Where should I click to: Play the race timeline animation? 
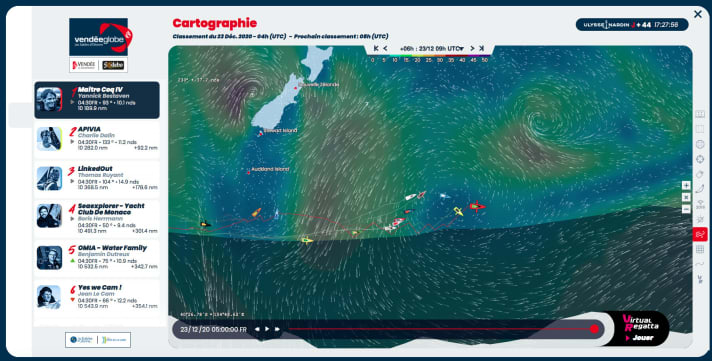pyautogui.click(x=267, y=329)
